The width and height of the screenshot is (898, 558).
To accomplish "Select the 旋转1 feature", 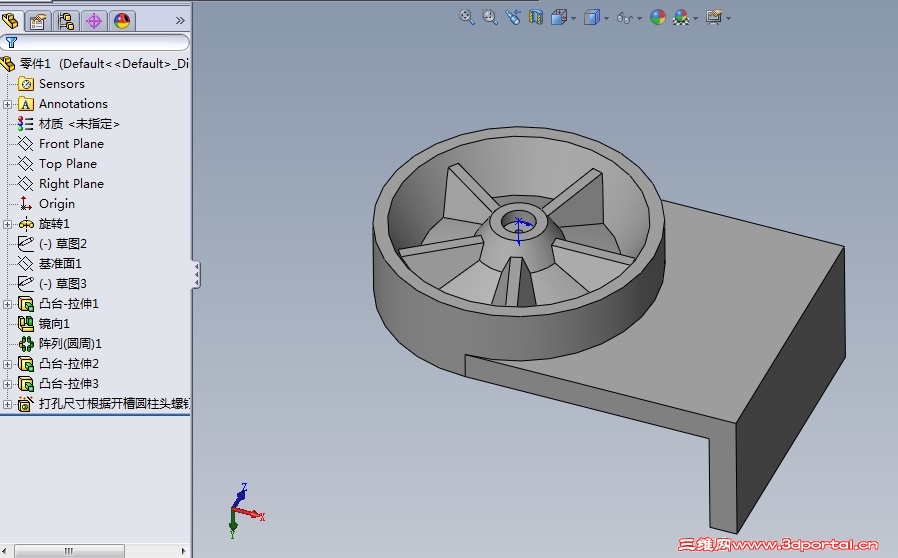I will [x=54, y=224].
